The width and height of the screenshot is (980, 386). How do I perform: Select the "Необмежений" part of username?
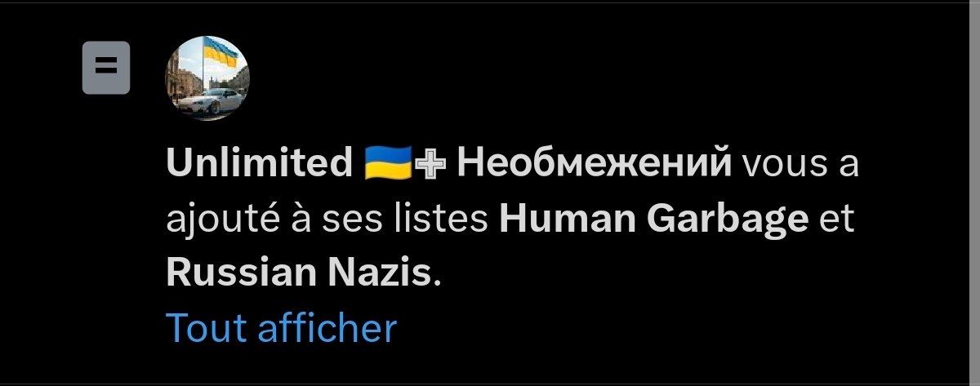point(594,165)
